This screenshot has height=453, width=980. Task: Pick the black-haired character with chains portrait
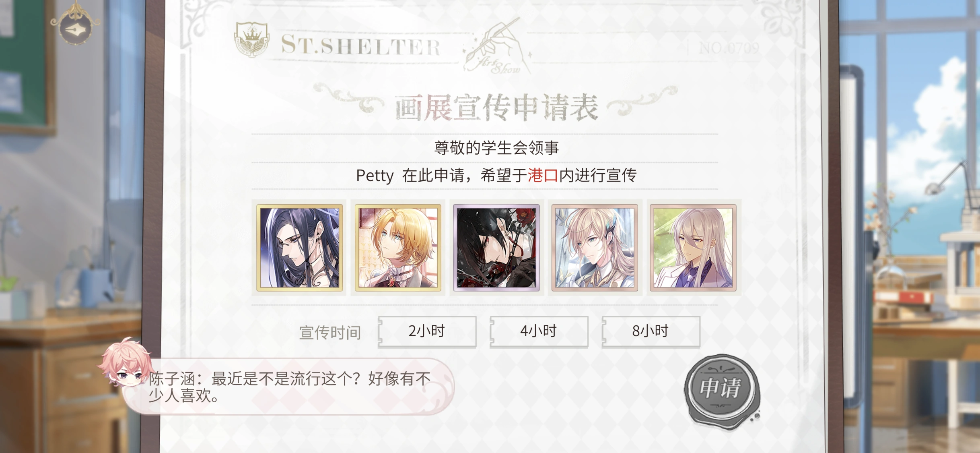coord(496,248)
